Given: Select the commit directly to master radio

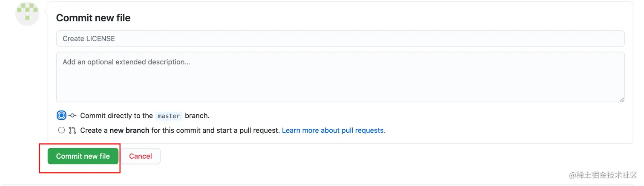Looking at the screenshot, I should (x=62, y=116).
